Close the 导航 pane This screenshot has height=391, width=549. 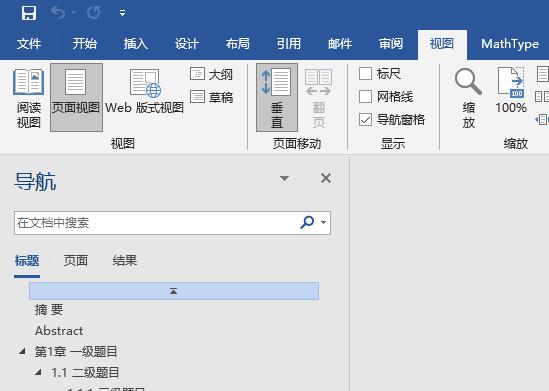326,178
